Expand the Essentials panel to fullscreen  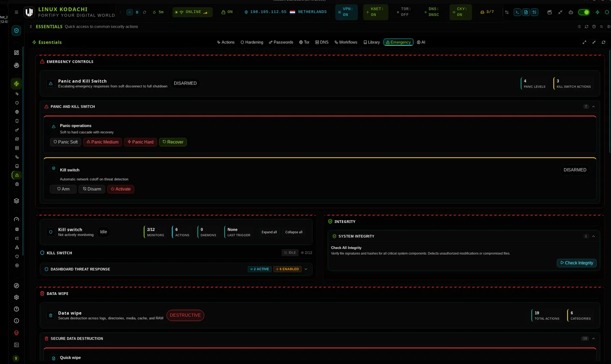584,42
